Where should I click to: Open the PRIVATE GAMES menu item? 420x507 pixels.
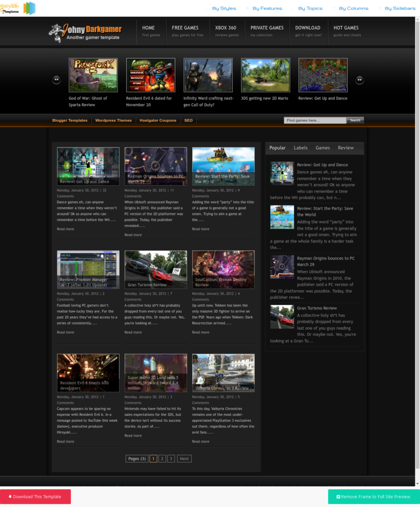tap(267, 31)
